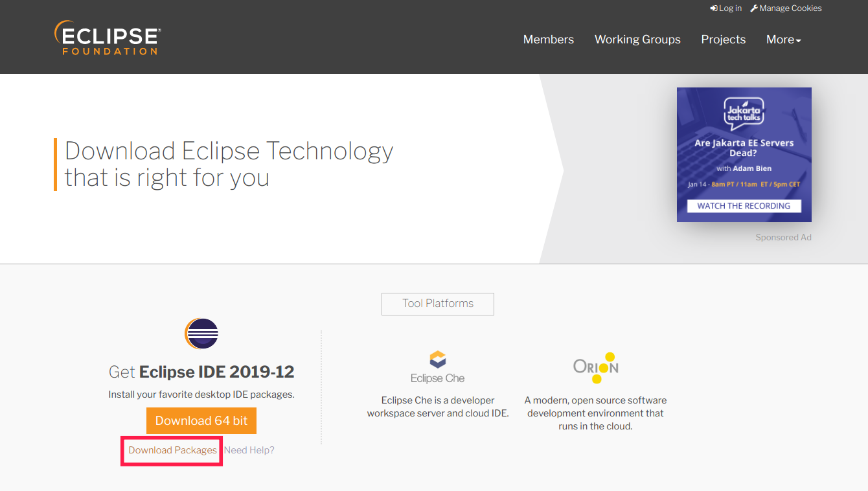
Task: Click the Orion logo
Action: pos(596,367)
